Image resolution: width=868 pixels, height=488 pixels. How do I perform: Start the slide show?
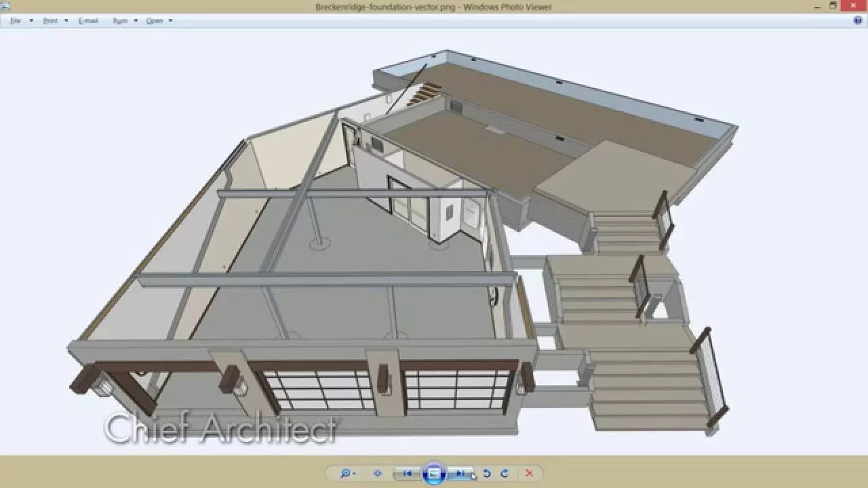pyautogui.click(x=434, y=474)
